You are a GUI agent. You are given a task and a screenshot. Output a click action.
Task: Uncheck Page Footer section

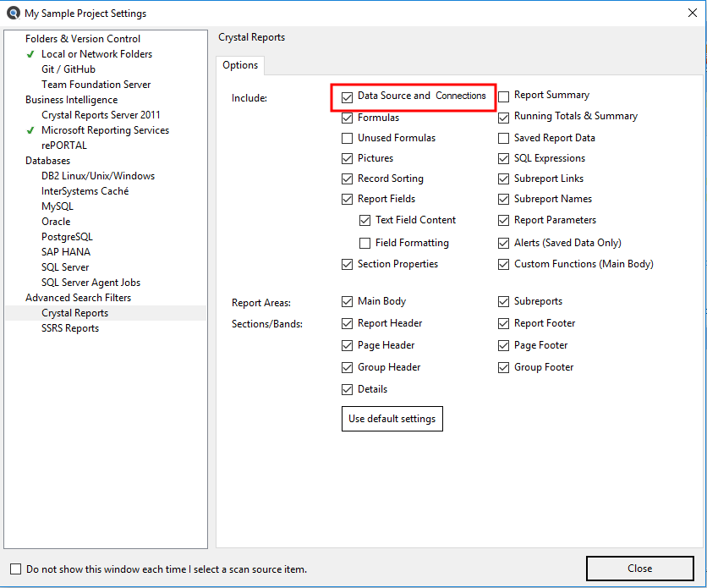click(504, 346)
